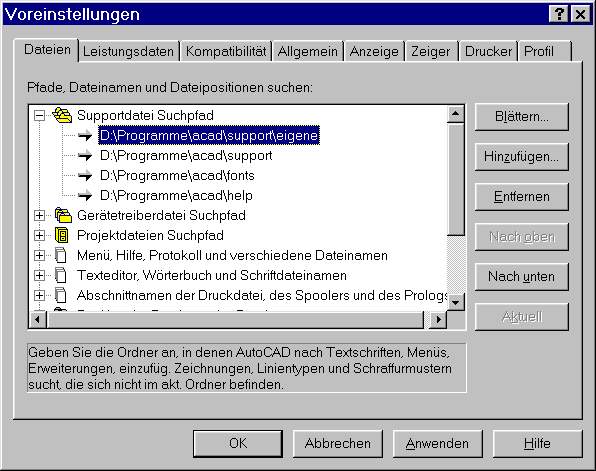
Task: Expand the Gerätetreiberdatei Suchpfad node
Action: pos(39,216)
